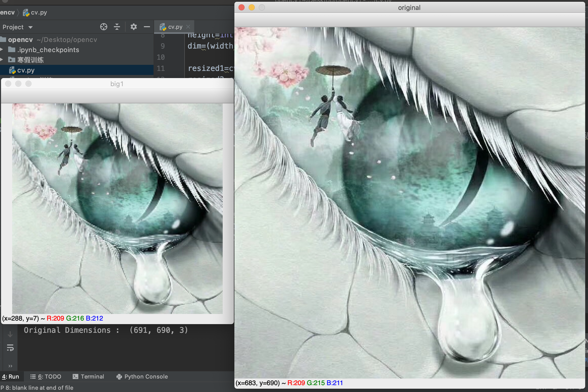Click the yellow minimize button of original window
This screenshot has height=392, width=588.
[252, 8]
